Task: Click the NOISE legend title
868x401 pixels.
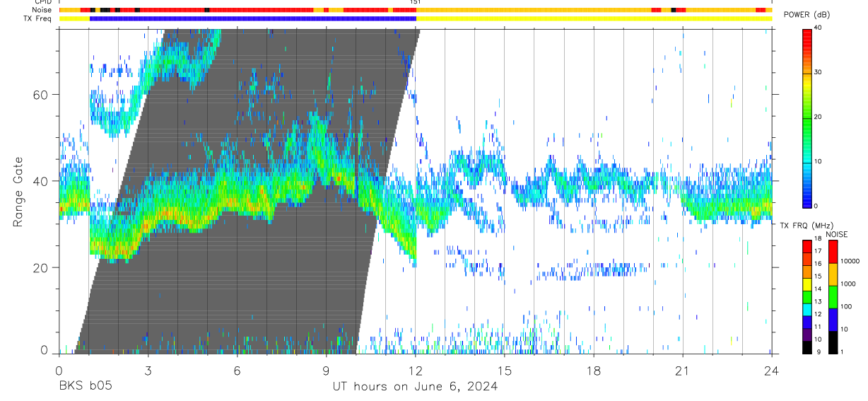Action: (x=838, y=234)
